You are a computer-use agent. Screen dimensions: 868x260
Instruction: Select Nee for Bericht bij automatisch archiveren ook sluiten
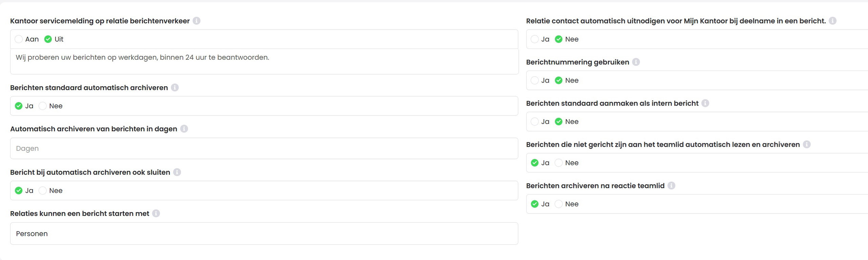[43, 190]
